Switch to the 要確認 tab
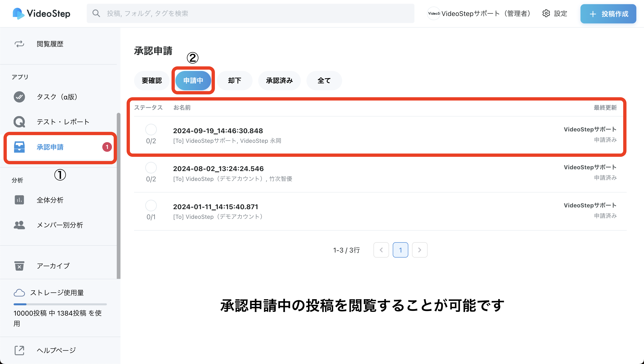 [152, 81]
